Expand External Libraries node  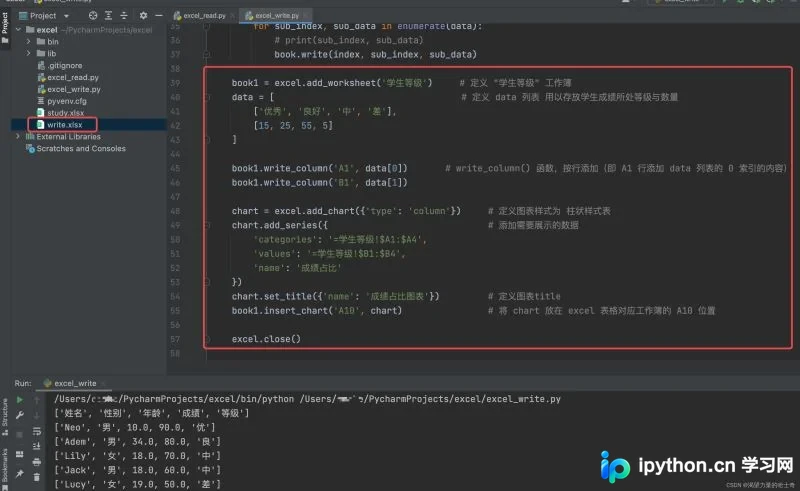pyautogui.click(x=18, y=136)
